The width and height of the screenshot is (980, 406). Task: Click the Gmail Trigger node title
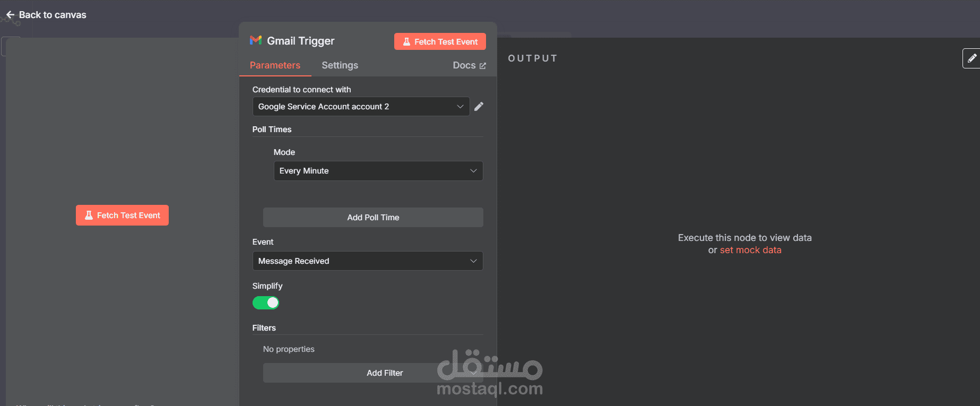point(301,41)
